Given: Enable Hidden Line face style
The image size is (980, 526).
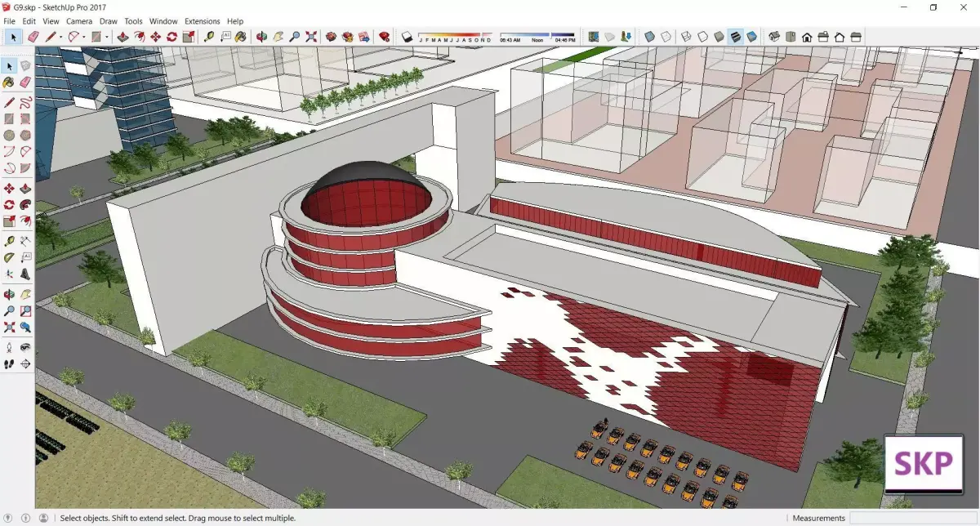Looking at the screenshot, I should pyautogui.click(x=702, y=37).
